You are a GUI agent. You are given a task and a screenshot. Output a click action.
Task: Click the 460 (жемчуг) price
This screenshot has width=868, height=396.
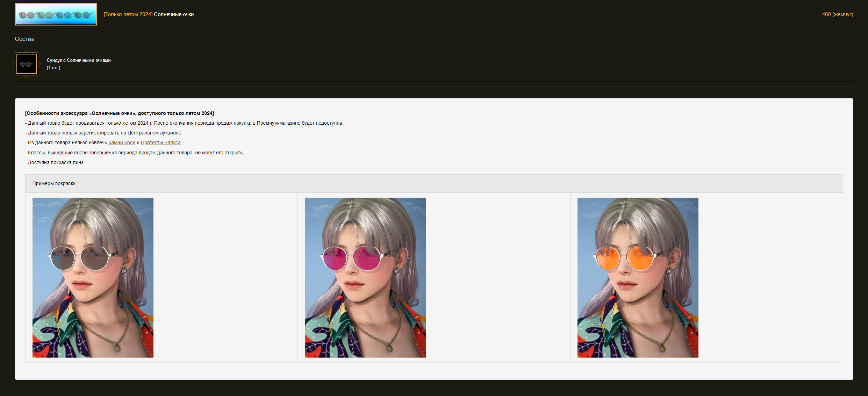click(838, 14)
